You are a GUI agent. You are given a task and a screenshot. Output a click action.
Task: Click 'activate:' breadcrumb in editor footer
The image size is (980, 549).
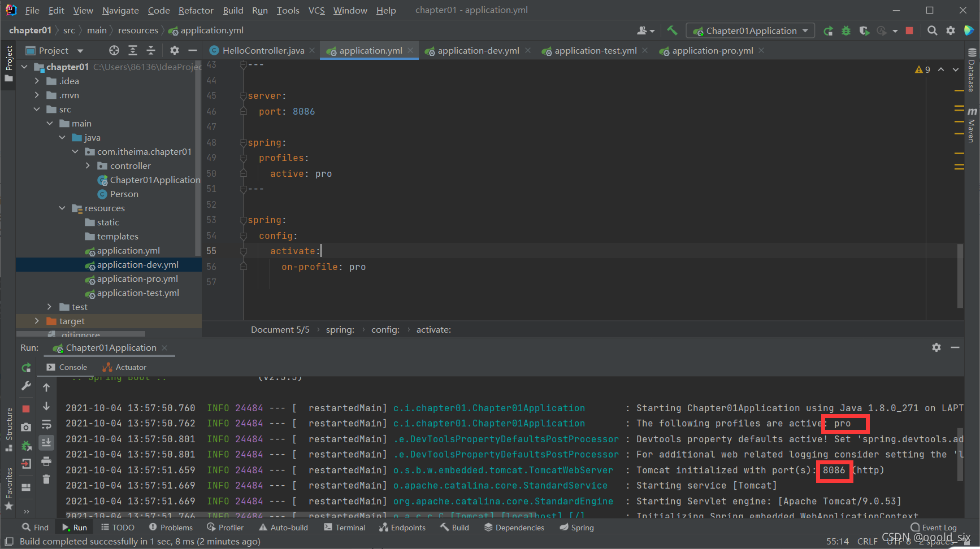[x=433, y=330]
